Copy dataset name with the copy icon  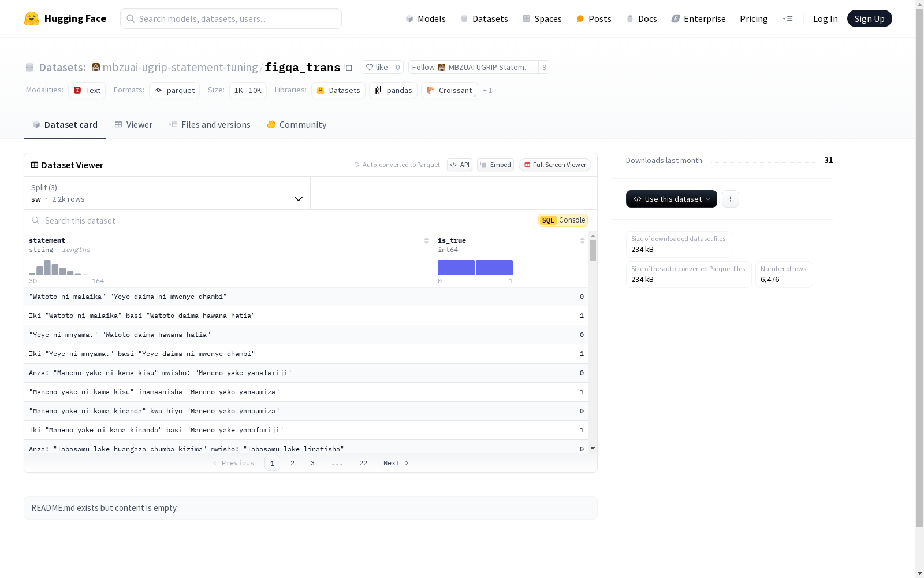[348, 67]
